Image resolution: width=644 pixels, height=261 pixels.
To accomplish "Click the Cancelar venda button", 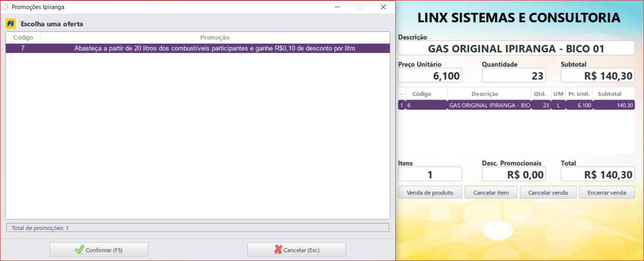I will pyautogui.click(x=548, y=193).
